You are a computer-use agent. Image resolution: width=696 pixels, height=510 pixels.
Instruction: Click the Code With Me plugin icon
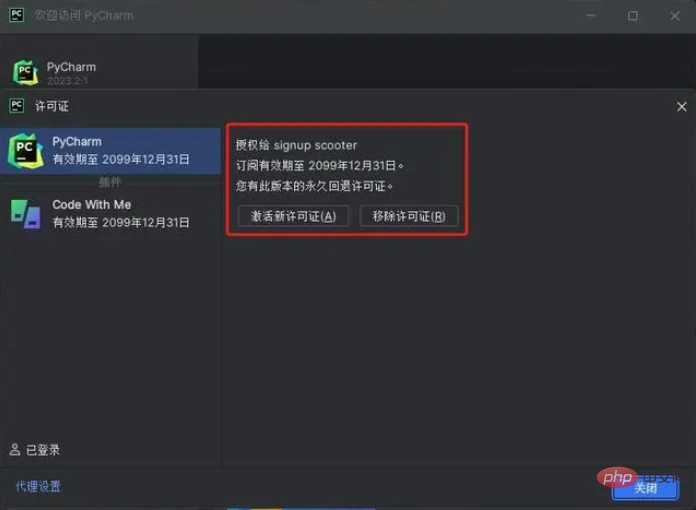pos(25,212)
